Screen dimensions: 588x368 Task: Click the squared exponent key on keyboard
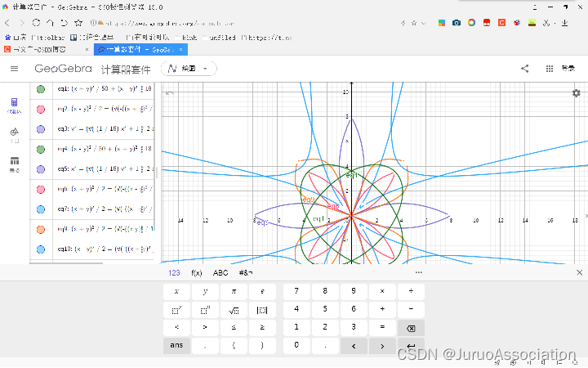[x=176, y=310]
